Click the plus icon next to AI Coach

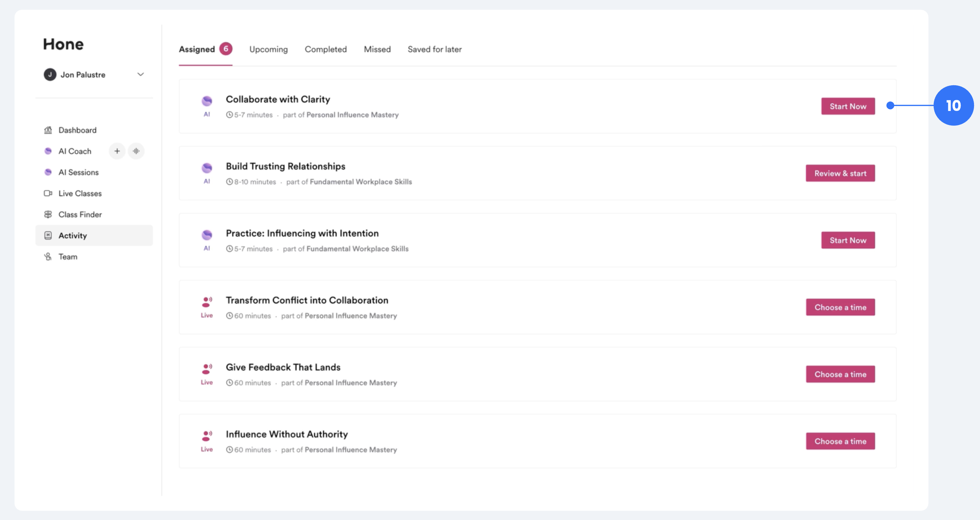click(117, 151)
